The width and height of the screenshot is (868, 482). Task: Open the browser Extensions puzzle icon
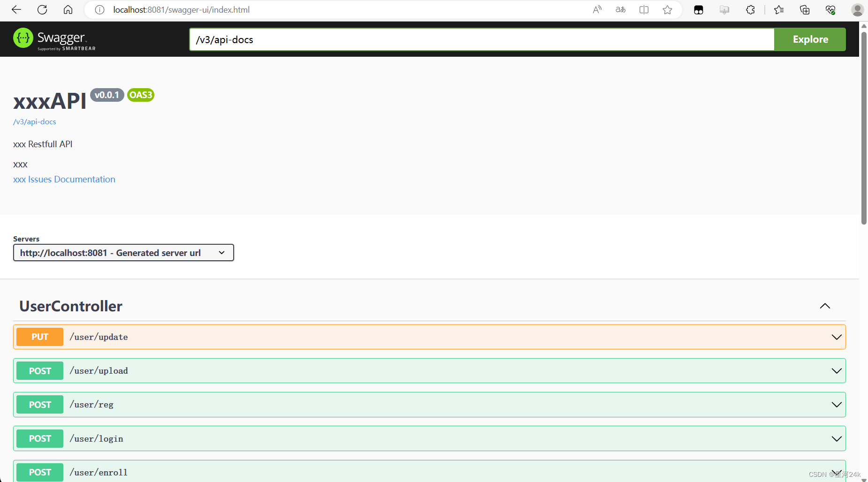[x=751, y=9]
